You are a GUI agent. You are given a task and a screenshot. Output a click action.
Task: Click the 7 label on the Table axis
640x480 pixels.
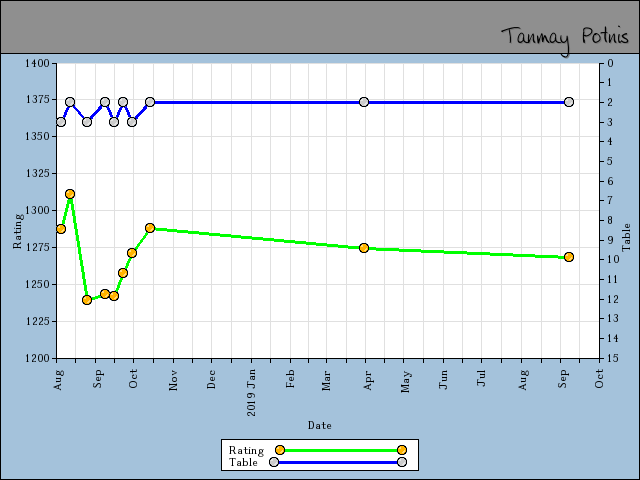610,200
